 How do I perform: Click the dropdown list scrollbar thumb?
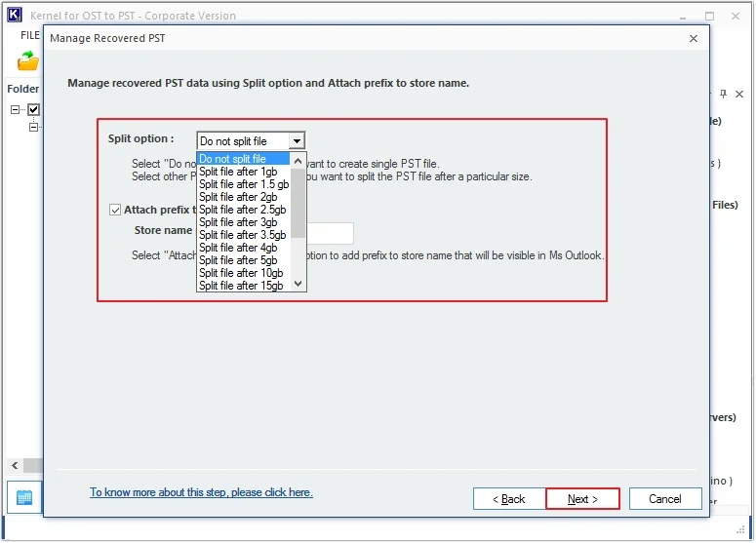[298, 203]
